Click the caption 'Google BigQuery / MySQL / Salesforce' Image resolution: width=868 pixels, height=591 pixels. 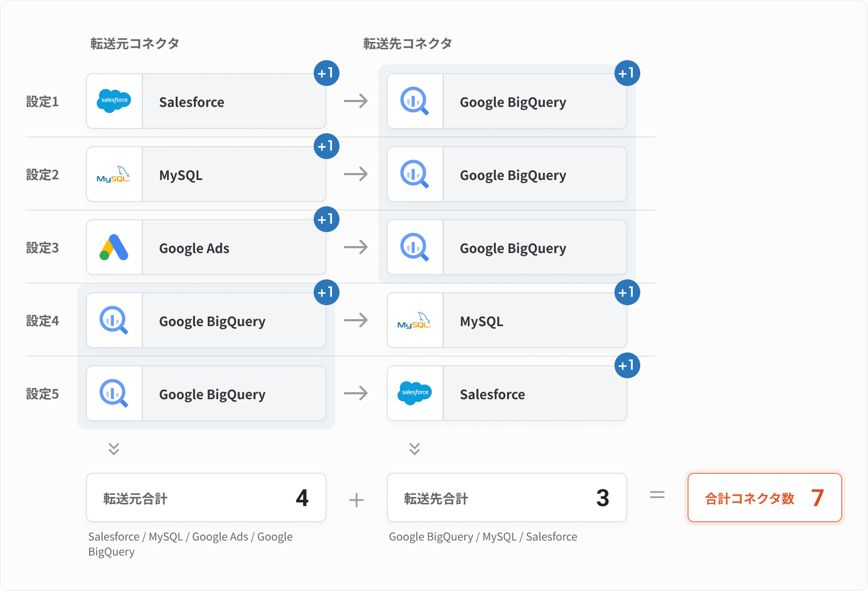tap(483, 537)
